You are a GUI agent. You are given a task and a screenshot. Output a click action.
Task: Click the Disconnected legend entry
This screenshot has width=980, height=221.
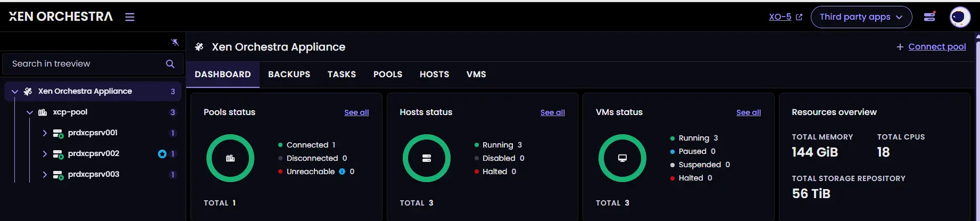[312, 158]
